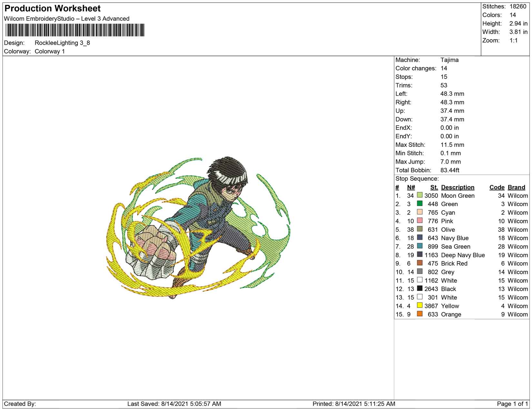Choose the Pink color swatch
Screen dimensions: 532x409
point(419,221)
